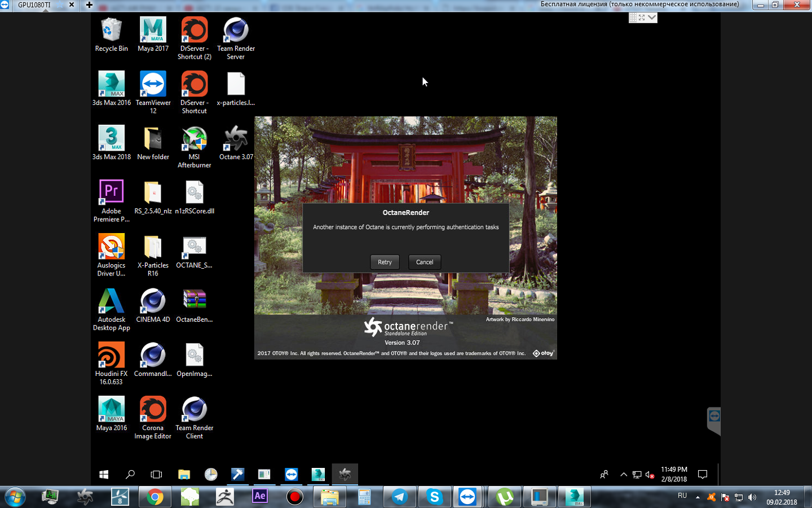Select the Recycle Bin desktop icon
This screenshot has height=508, width=812.
pyautogui.click(x=111, y=34)
